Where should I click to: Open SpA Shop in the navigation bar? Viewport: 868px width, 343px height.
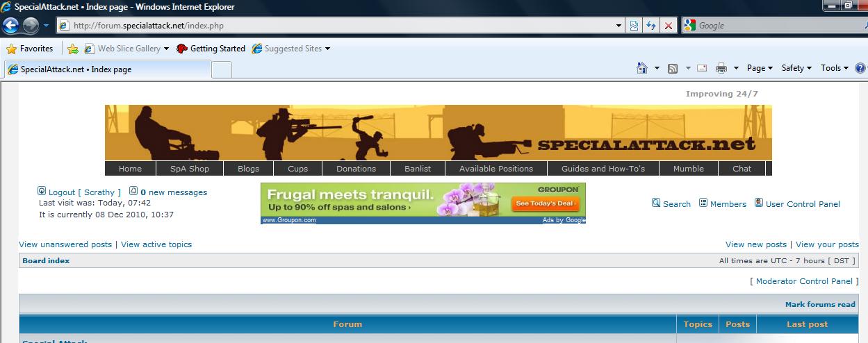[190, 169]
